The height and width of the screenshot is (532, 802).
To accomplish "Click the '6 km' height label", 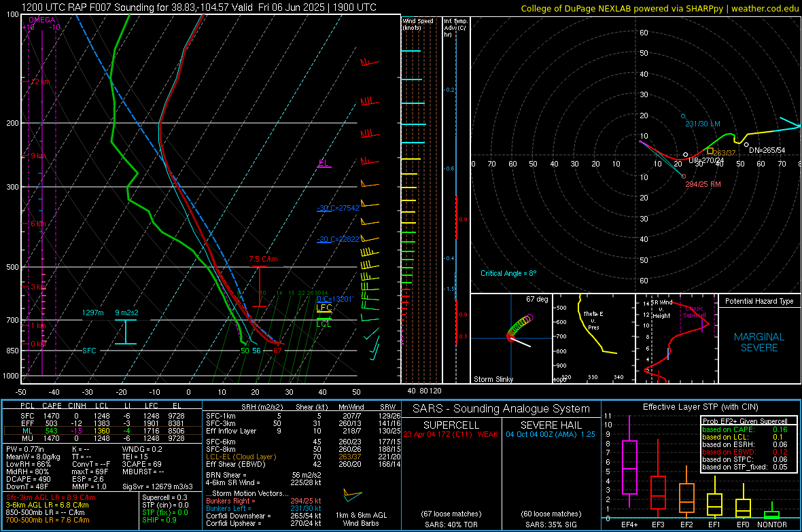I will (38, 224).
